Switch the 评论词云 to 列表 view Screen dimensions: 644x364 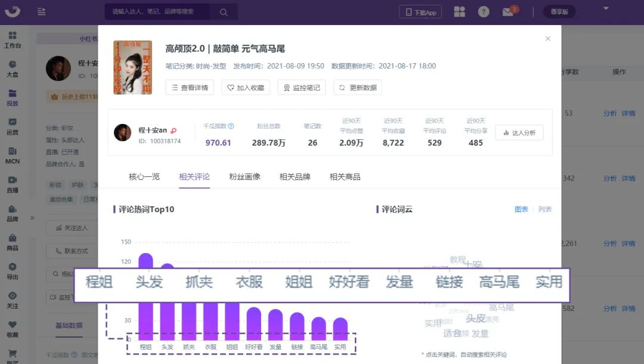(x=544, y=209)
